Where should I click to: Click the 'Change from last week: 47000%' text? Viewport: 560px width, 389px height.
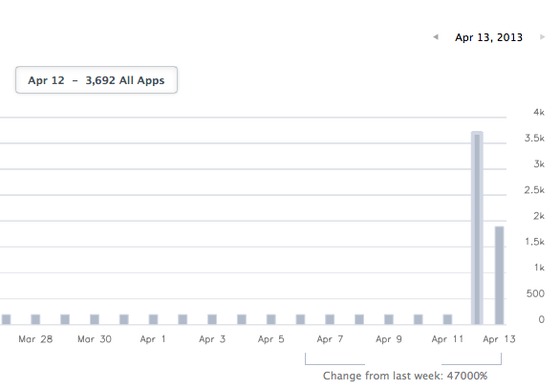(405, 376)
